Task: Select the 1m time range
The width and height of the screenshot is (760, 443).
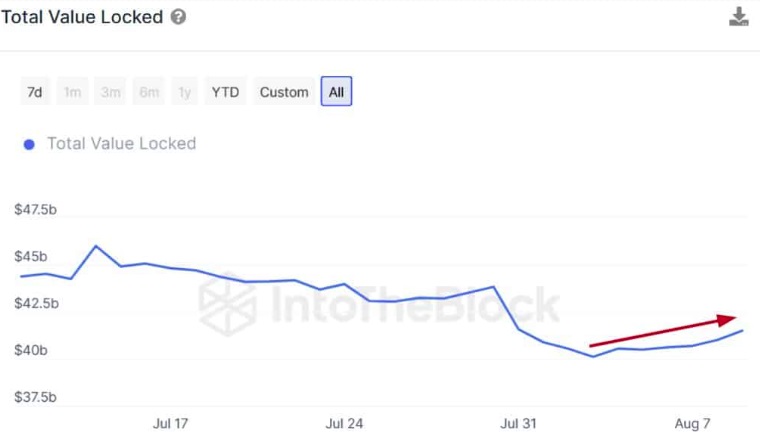Action: [73, 92]
